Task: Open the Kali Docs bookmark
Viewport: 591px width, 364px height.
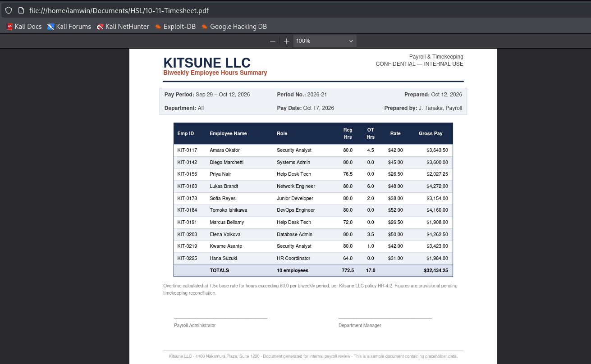Action: click(x=24, y=27)
